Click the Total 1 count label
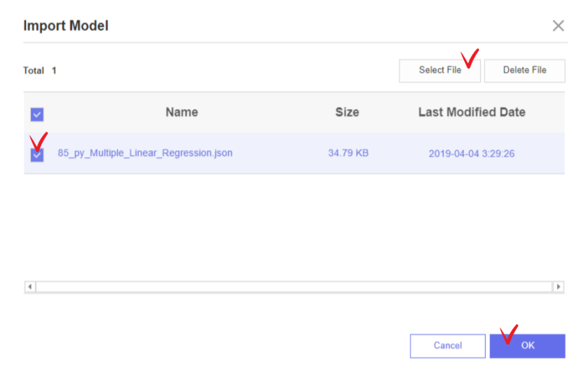The height and width of the screenshot is (369, 588). [x=40, y=71]
